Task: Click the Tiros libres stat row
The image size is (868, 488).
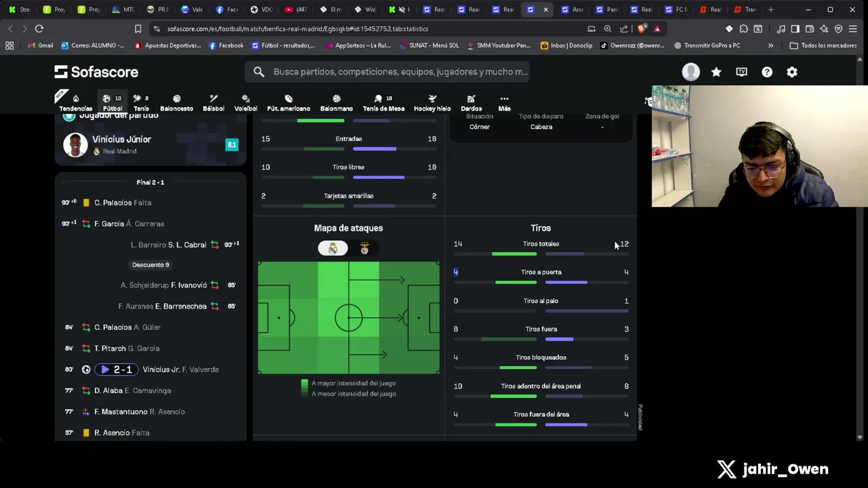Action: 349,171
